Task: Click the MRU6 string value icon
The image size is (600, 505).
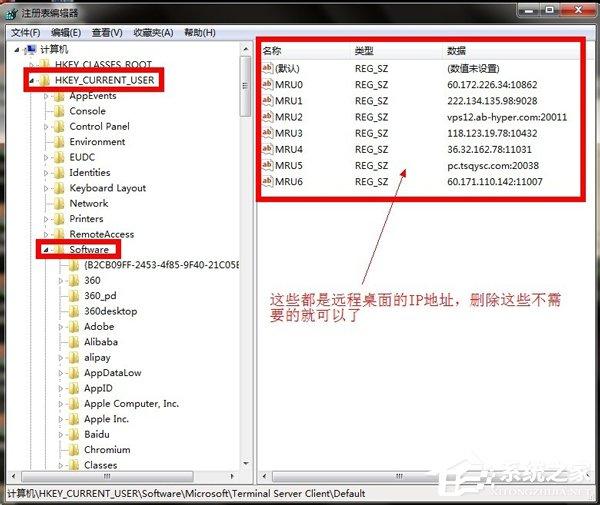Action: [x=267, y=181]
